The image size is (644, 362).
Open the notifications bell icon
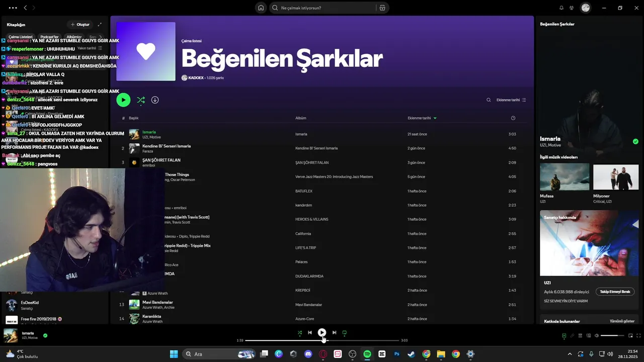point(561,8)
